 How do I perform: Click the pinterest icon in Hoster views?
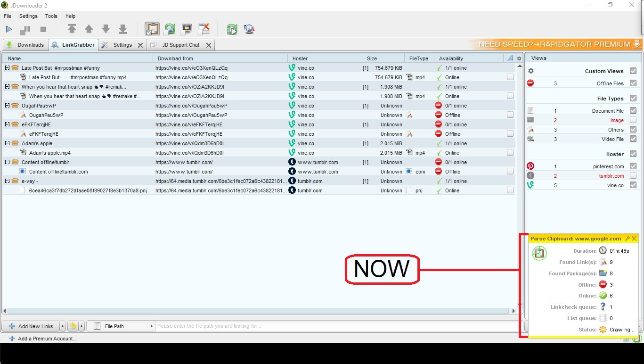[x=530, y=166]
